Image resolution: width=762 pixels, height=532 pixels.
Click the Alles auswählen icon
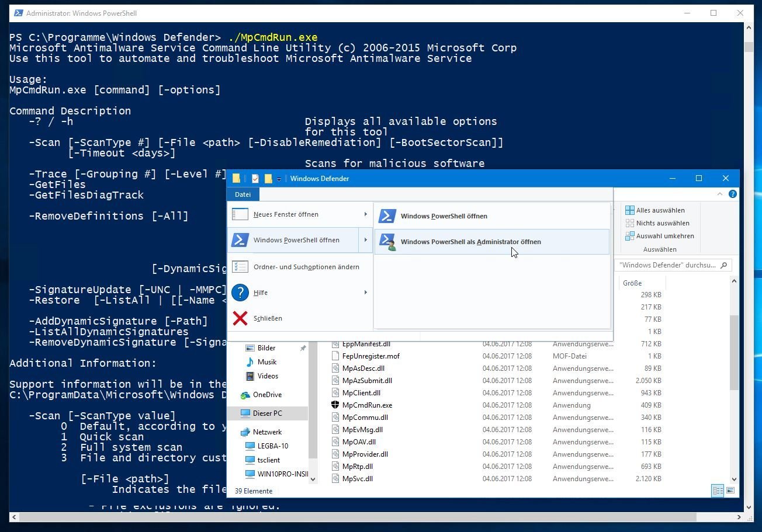pos(630,210)
